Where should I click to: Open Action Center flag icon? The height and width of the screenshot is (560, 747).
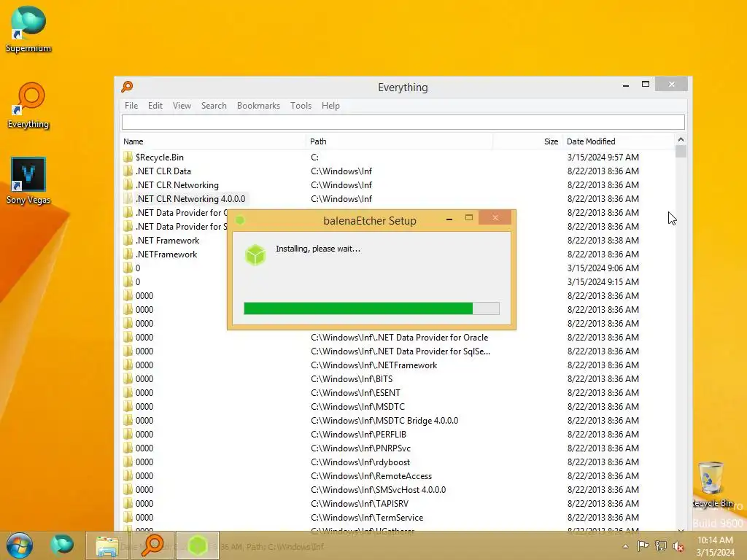click(643, 546)
